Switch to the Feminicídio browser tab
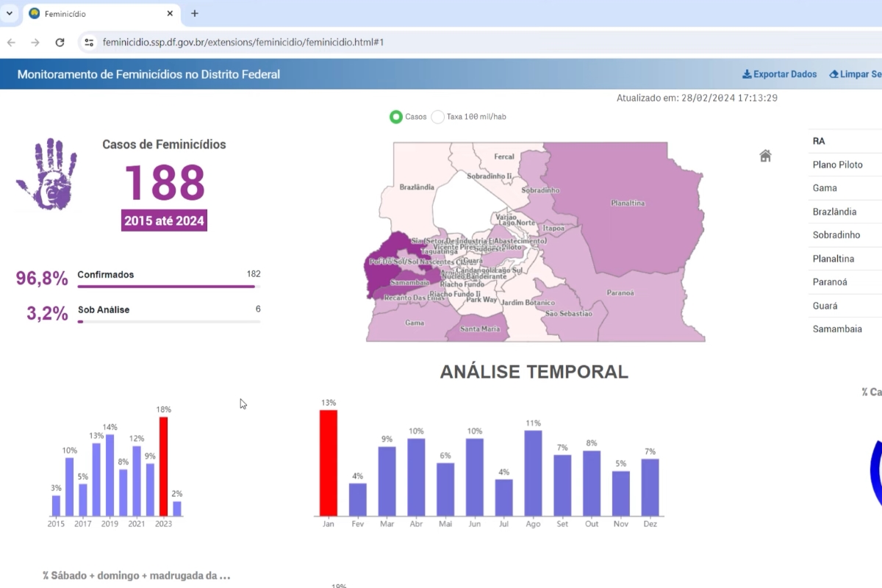Image resolution: width=882 pixels, height=588 pixels. click(96, 13)
